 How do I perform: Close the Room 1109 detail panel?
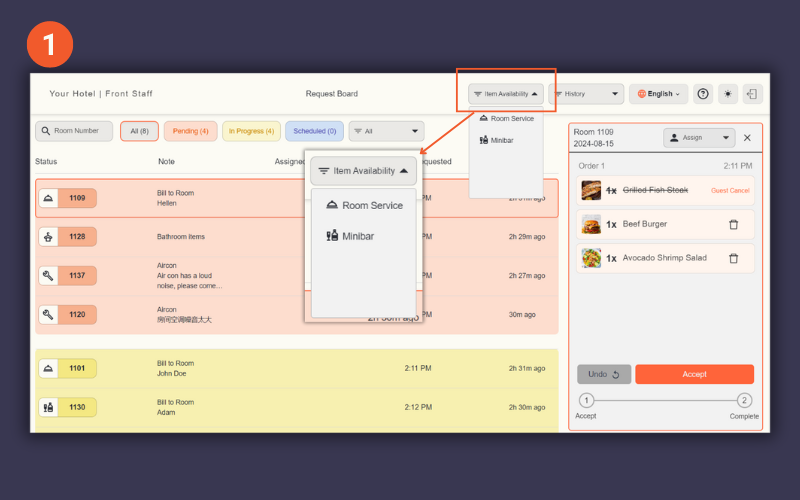tap(747, 138)
